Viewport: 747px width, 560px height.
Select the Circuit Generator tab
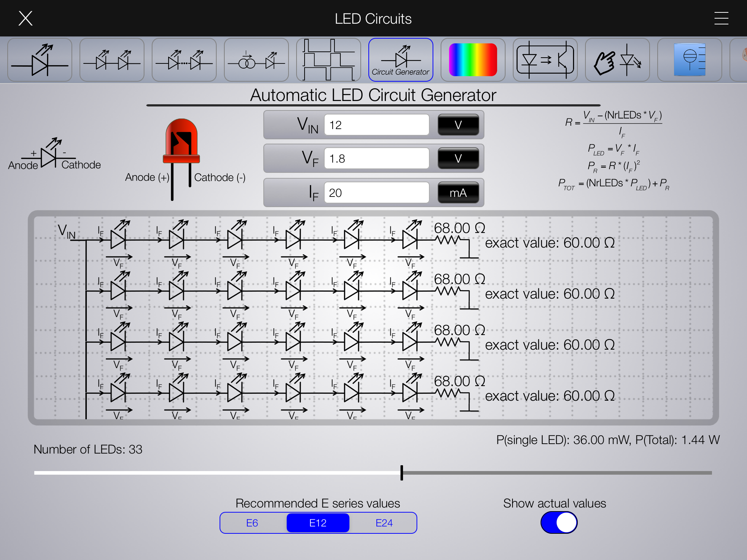pyautogui.click(x=400, y=60)
